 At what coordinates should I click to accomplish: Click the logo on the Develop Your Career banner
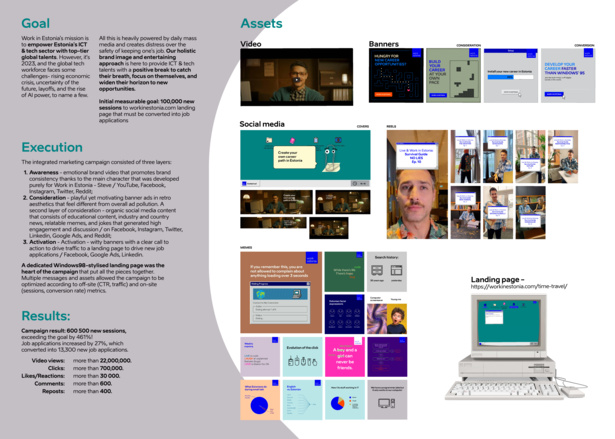(x=588, y=54)
